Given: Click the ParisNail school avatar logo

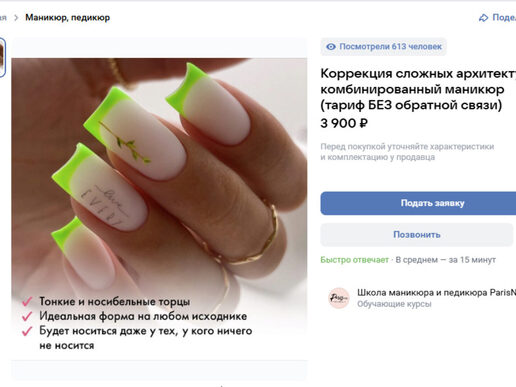Looking at the screenshot, I should click(339, 298).
